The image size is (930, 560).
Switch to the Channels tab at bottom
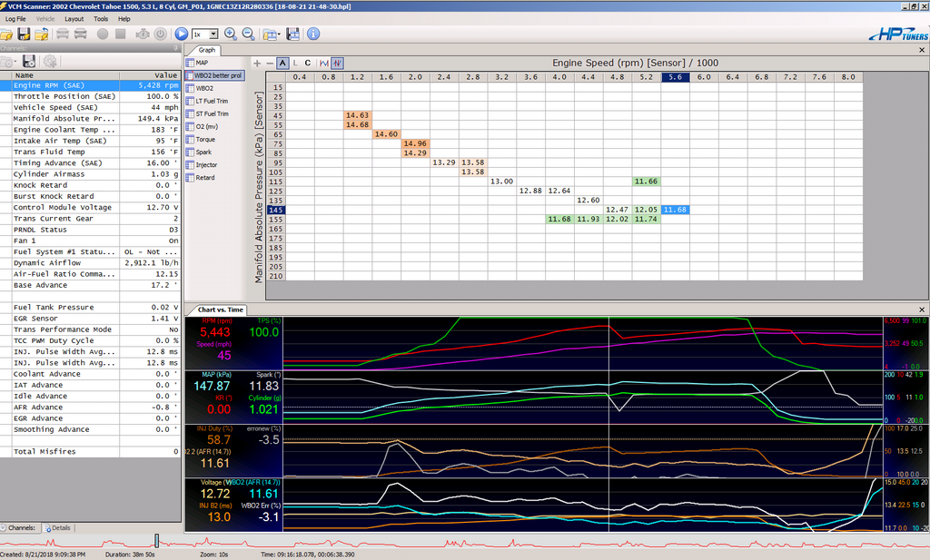22,527
